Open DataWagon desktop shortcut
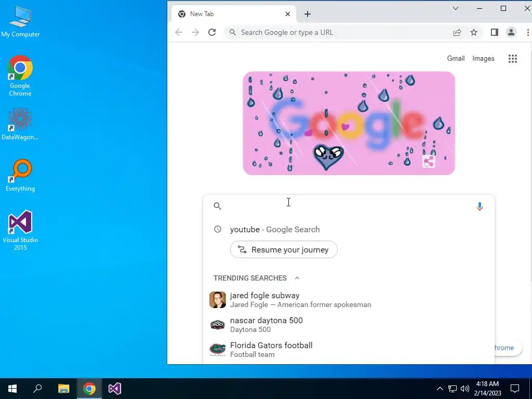This screenshot has height=399, width=532. click(20, 124)
